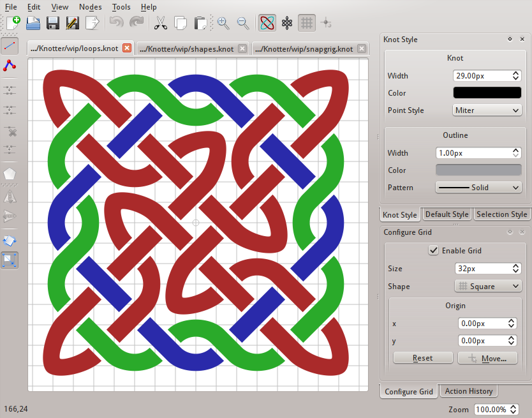Screen dimensions: 532x418
Task: Select the edge list chain tool
Action: [10, 65]
